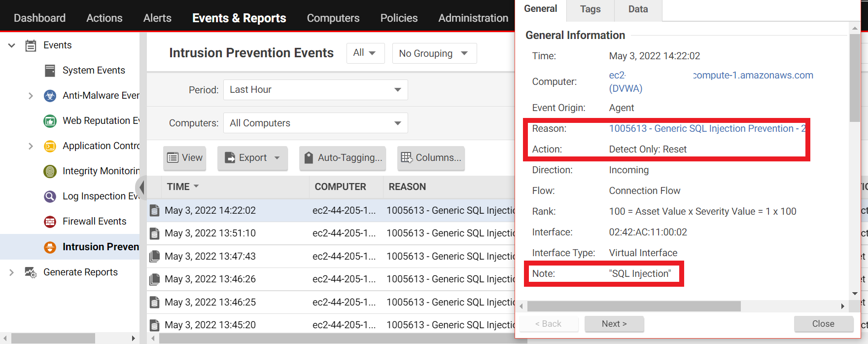Click the Columns button
Screen dimensions: 868x344
[x=431, y=158]
